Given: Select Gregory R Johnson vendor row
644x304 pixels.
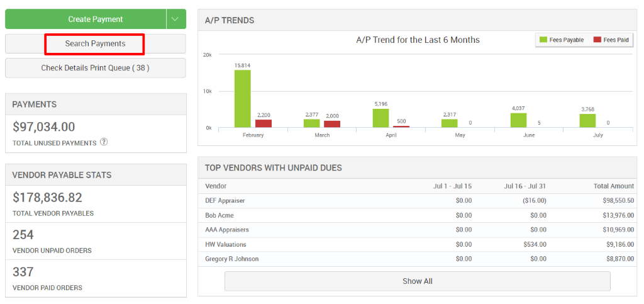Looking at the screenshot, I should pyautogui.click(x=231, y=259).
